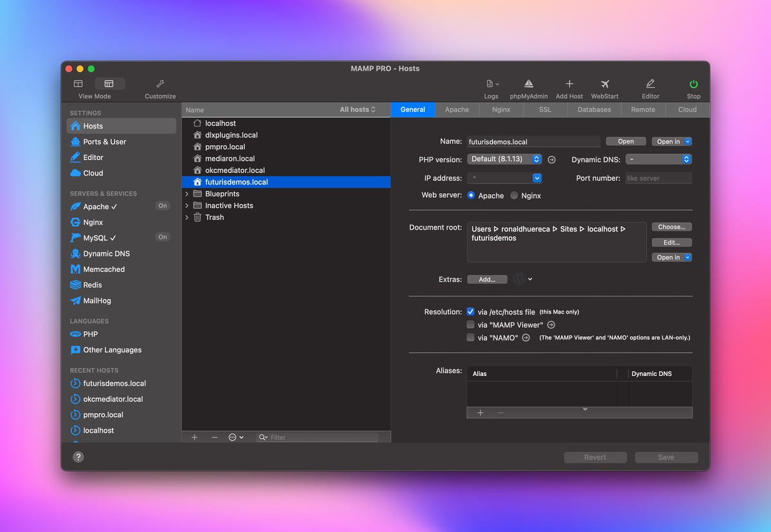The image size is (771, 532).
Task: Toggle the MySQL On switch
Action: click(163, 237)
